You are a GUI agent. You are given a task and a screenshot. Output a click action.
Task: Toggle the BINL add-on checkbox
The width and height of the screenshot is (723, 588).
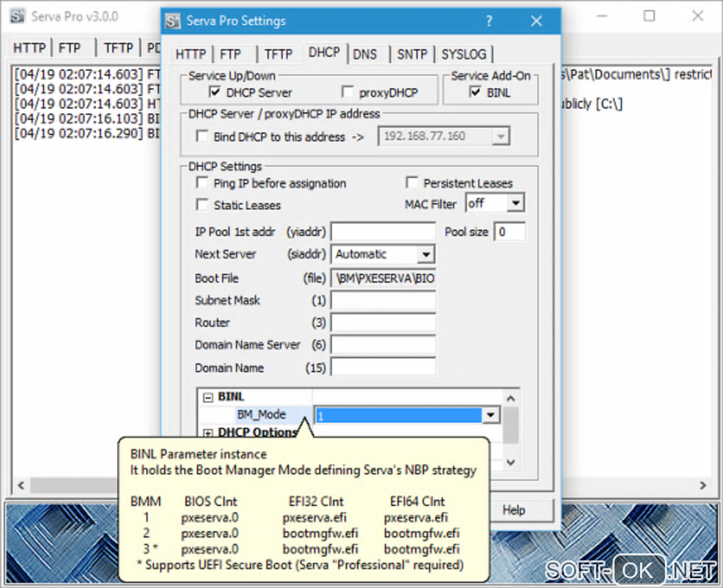click(x=475, y=92)
